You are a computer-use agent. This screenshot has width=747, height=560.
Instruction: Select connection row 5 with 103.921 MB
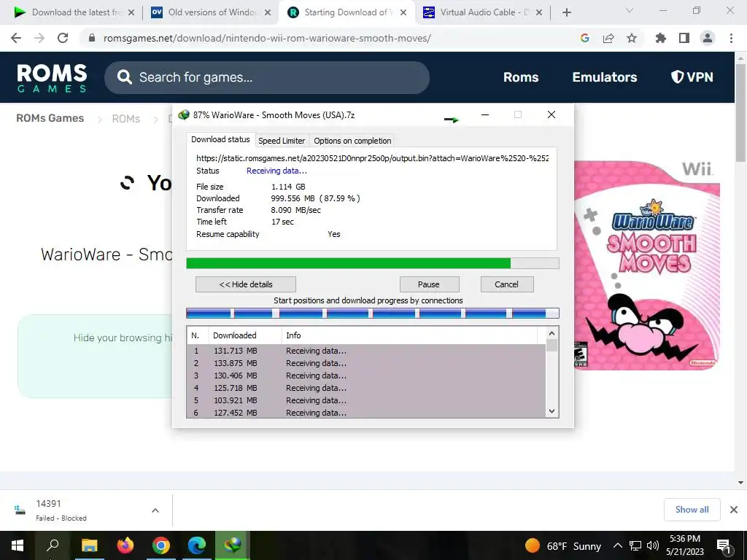click(366, 400)
